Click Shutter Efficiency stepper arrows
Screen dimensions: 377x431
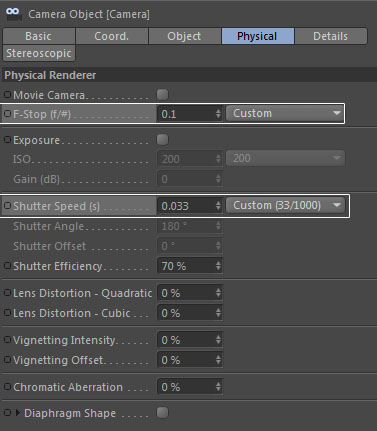[x=218, y=266]
